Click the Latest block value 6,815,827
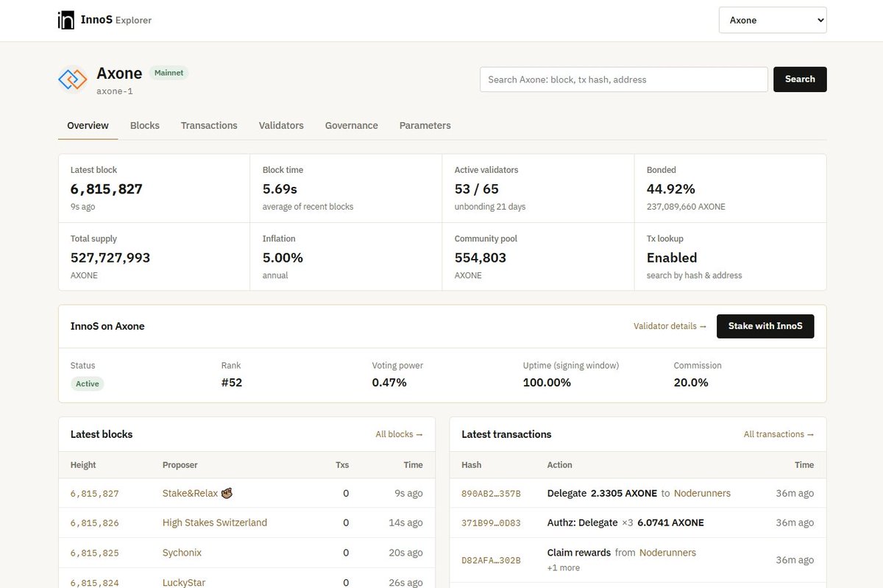Image resolution: width=883 pixels, height=588 pixels. (x=107, y=189)
